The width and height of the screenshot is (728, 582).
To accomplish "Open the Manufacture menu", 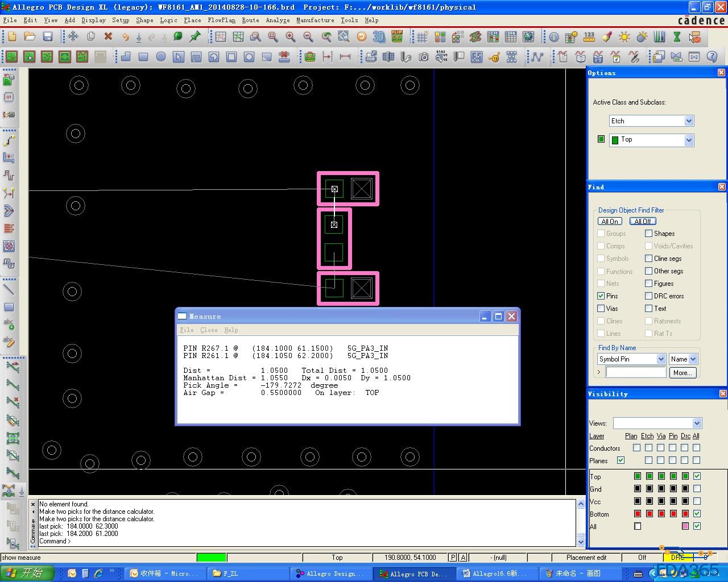I will point(315,20).
